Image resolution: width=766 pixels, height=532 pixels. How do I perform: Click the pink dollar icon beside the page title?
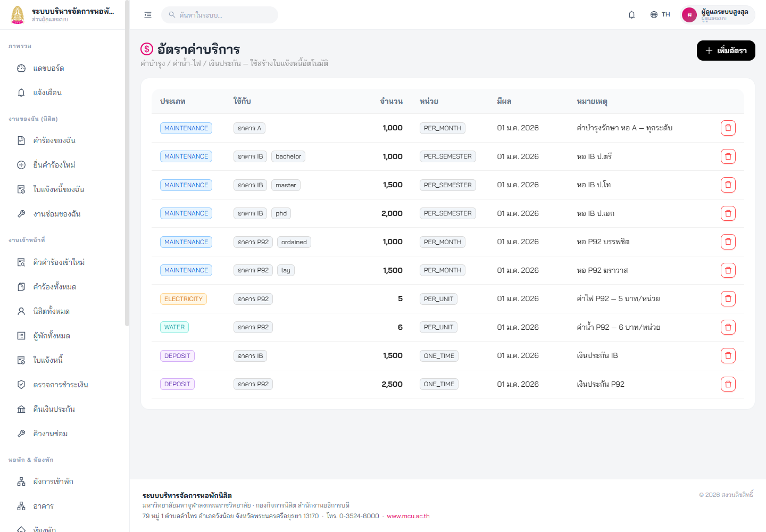147,49
